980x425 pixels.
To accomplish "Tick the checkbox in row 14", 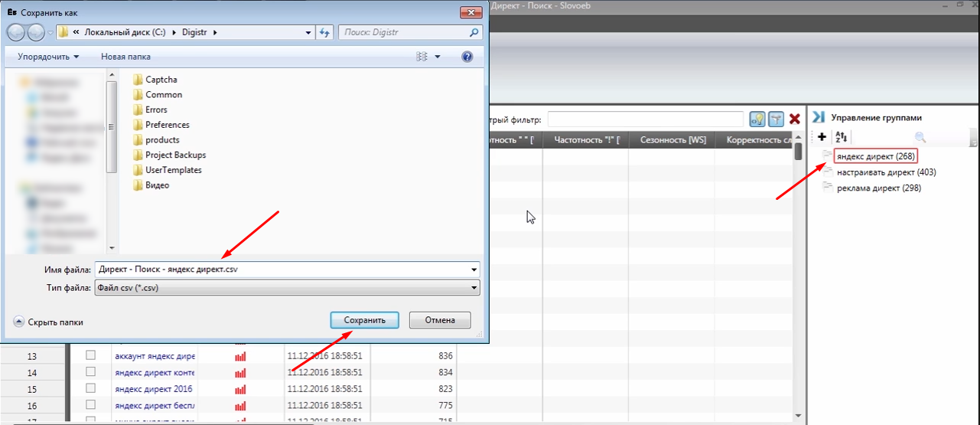I will coord(91,371).
